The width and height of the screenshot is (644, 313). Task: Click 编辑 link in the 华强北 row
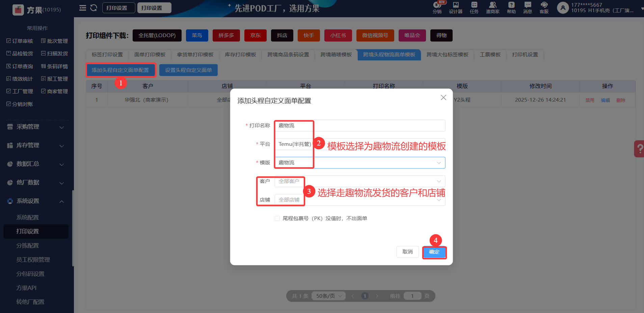[606, 100]
